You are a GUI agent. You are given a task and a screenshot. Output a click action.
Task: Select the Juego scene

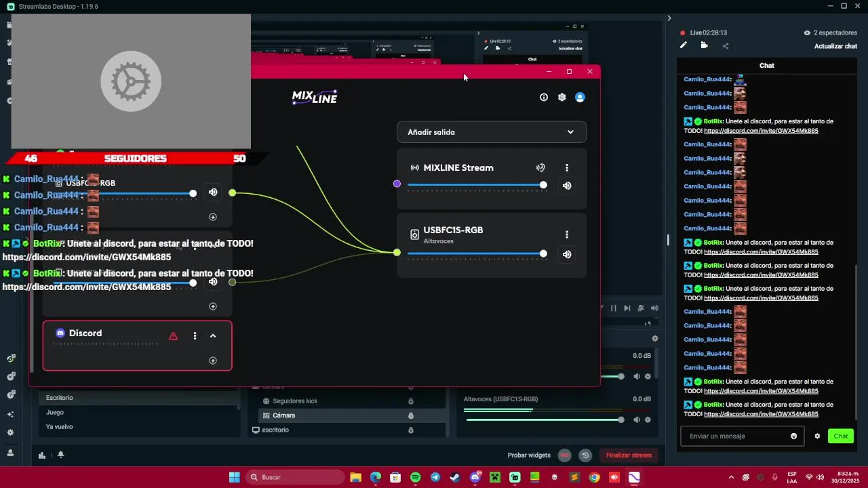click(x=55, y=412)
